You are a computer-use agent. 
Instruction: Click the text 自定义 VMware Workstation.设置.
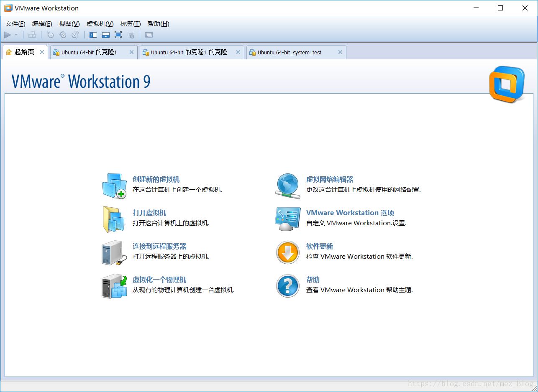pyautogui.click(x=356, y=223)
